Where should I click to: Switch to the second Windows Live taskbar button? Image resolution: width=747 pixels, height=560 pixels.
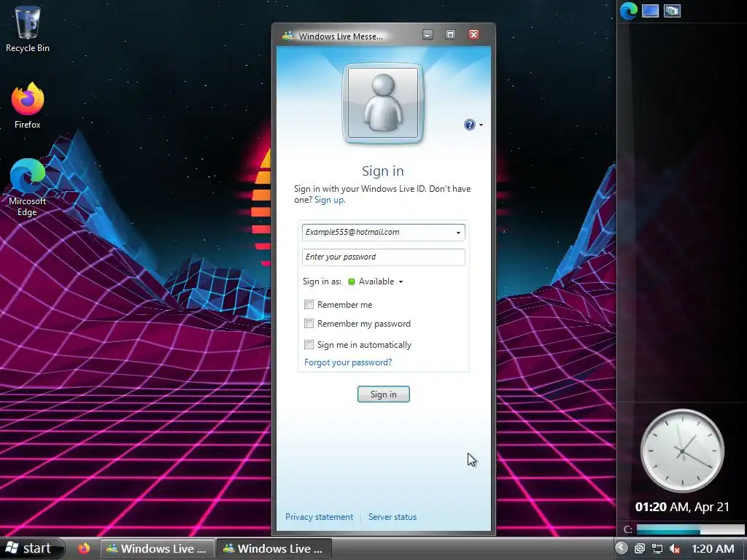point(274,548)
